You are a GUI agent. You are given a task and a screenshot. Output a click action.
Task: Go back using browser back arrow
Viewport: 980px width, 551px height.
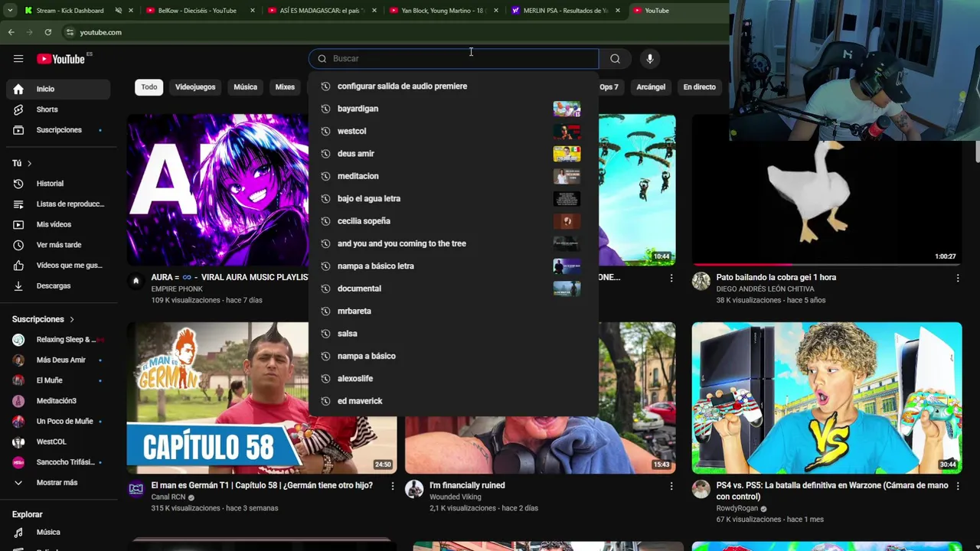(11, 32)
